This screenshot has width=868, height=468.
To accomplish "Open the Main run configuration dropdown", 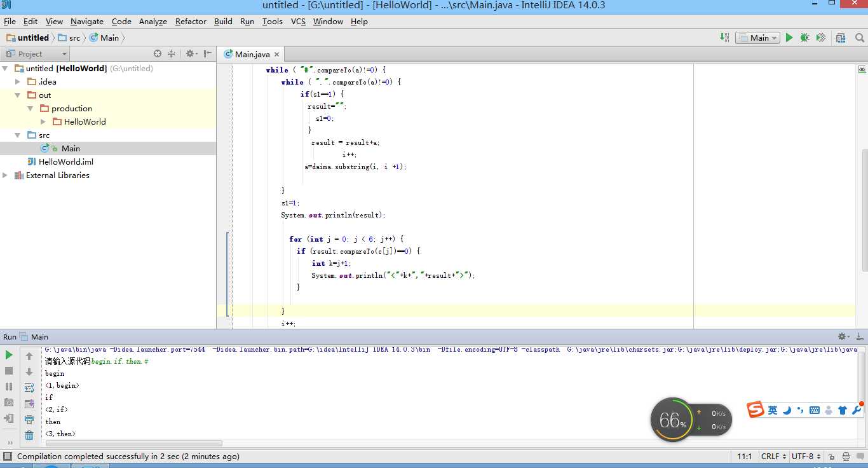I will 757,38.
